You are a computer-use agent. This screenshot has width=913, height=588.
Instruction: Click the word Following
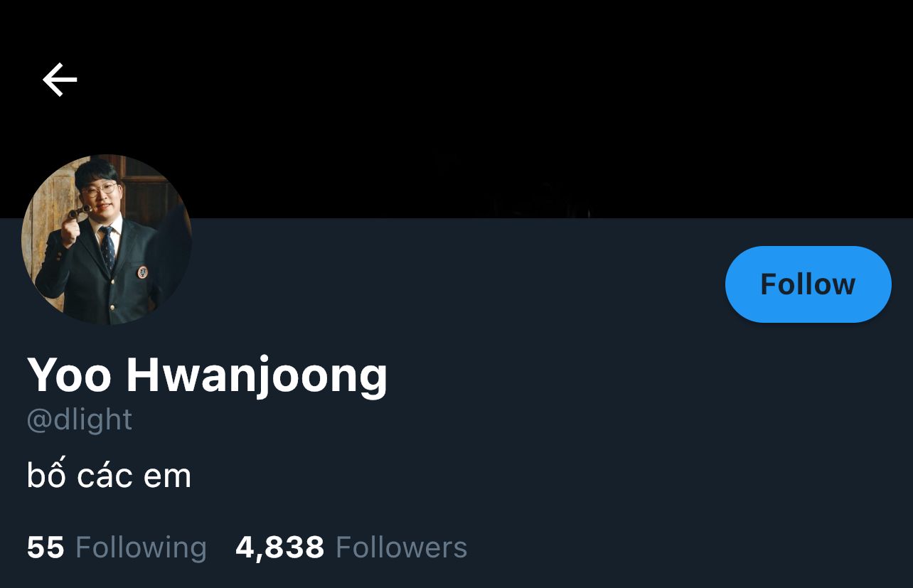(x=141, y=547)
